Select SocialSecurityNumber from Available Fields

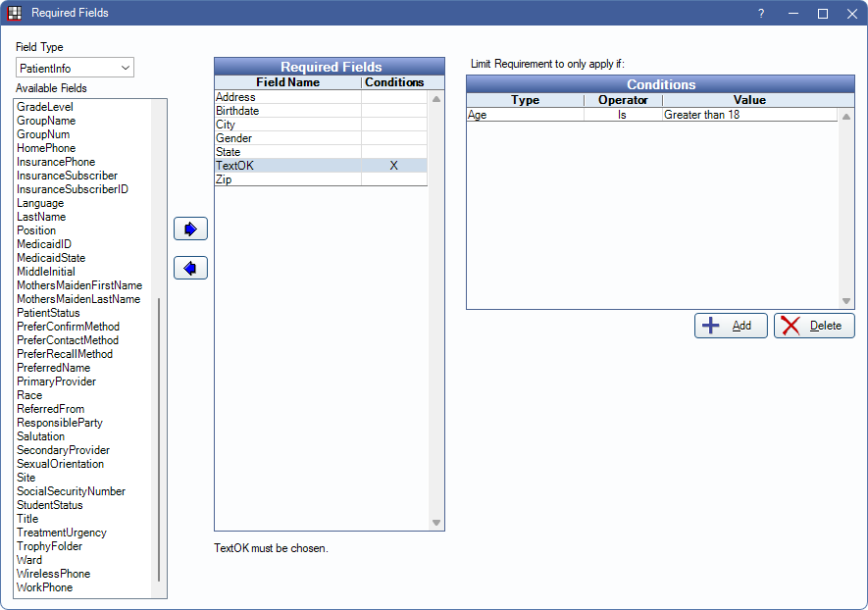tap(71, 491)
